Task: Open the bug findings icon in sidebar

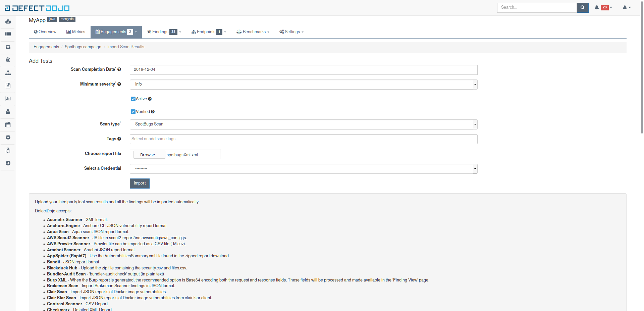Action: (x=8, y=60)
